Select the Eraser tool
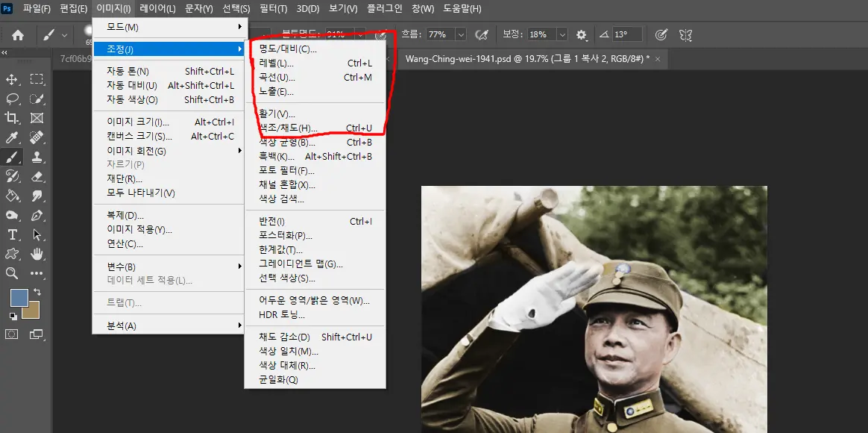Image resolution: width=868 pixels, height=433 pixels. tap(37, 176)
